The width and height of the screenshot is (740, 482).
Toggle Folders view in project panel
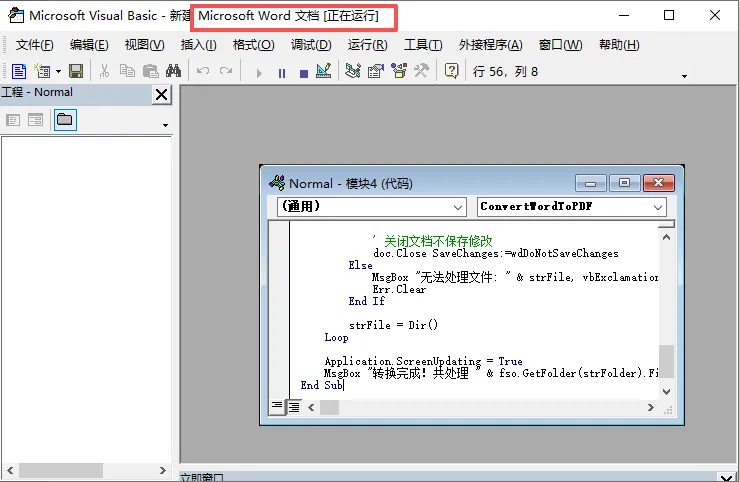(65, 119)
